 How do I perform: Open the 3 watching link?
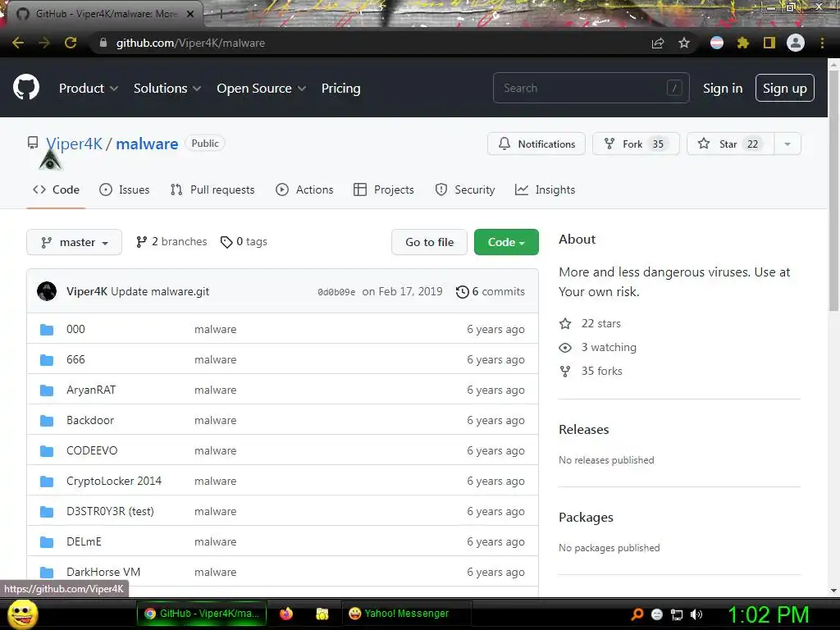click(x=598, y=347)
